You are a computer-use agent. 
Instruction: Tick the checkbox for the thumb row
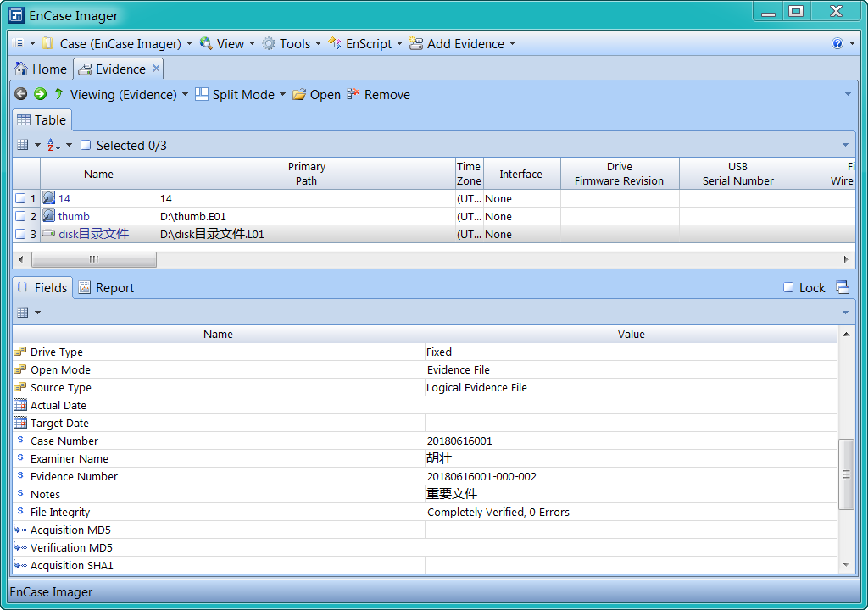[x=20, y=216]
